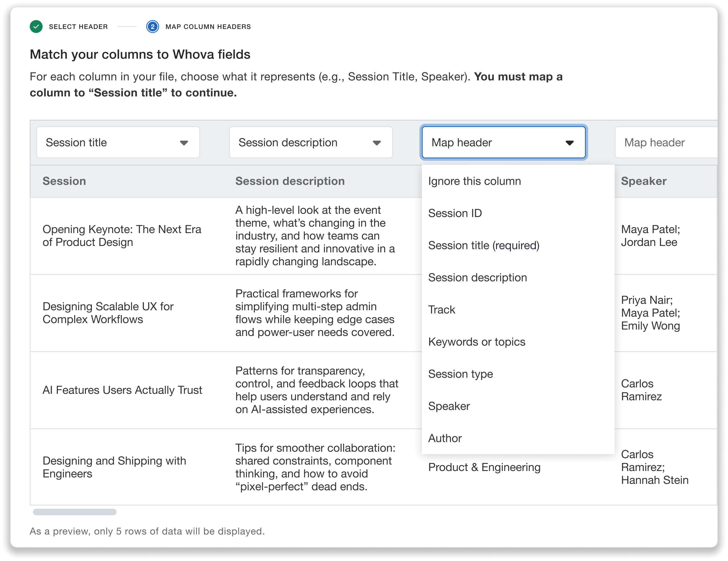Click the Maya Patel; Jordan Lee speaker cell
Screen dimensions: 728x561
point(666,236)
